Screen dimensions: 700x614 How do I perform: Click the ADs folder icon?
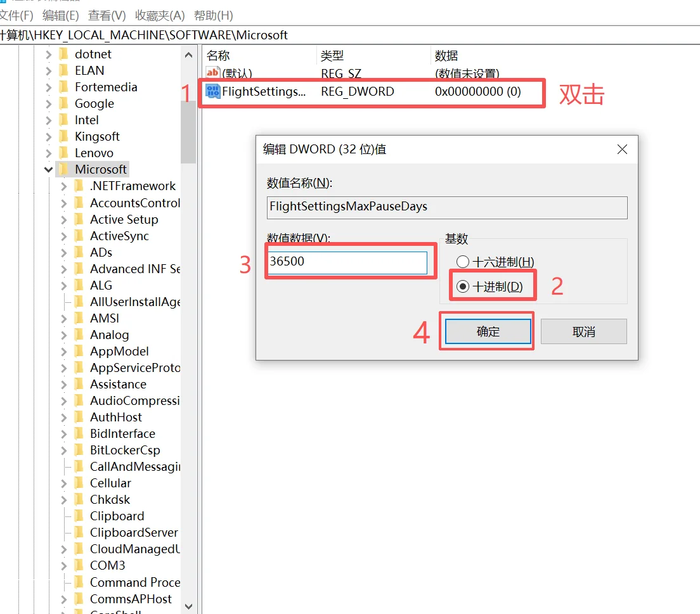(x=79, y=253)
